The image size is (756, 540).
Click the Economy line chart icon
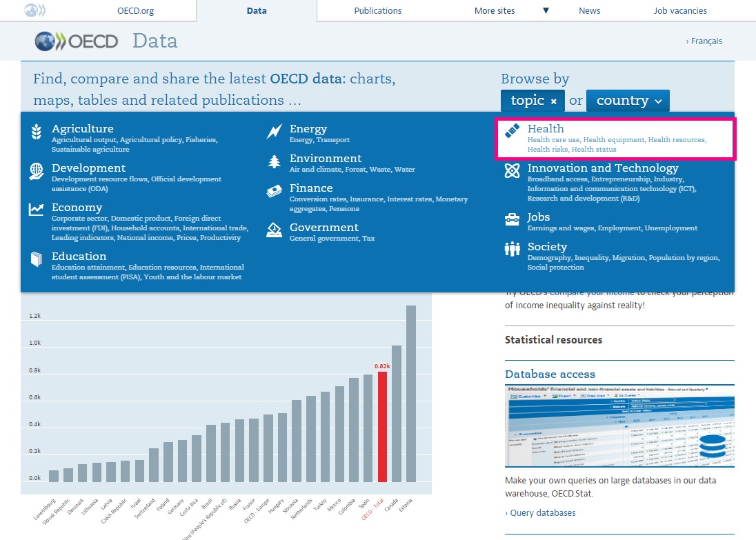tap(36, 209)
